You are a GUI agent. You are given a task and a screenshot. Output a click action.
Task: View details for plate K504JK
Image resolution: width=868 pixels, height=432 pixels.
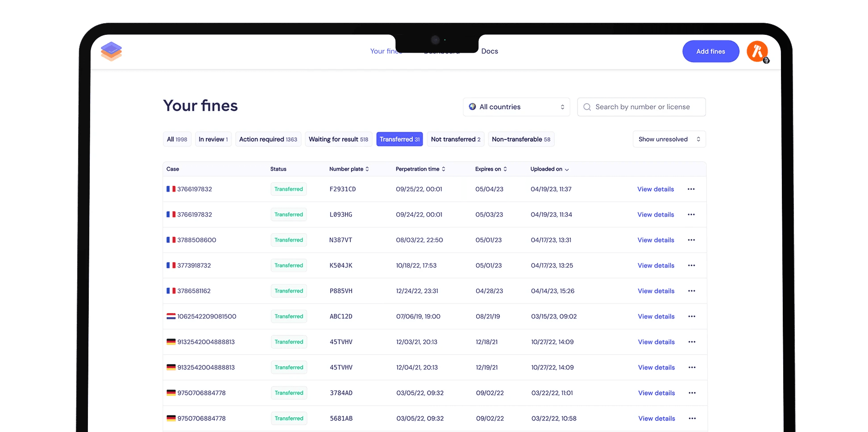[x=656, y=265]
